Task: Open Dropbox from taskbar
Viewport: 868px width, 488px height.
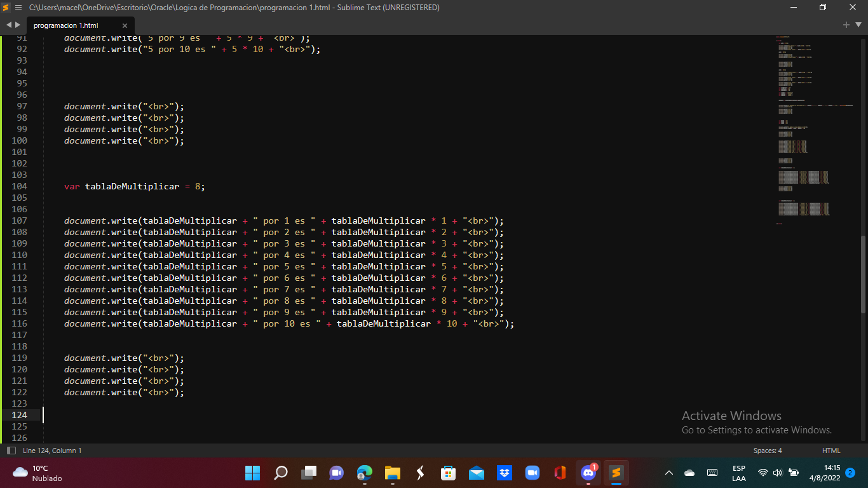Action: click(x=505, y=473)
